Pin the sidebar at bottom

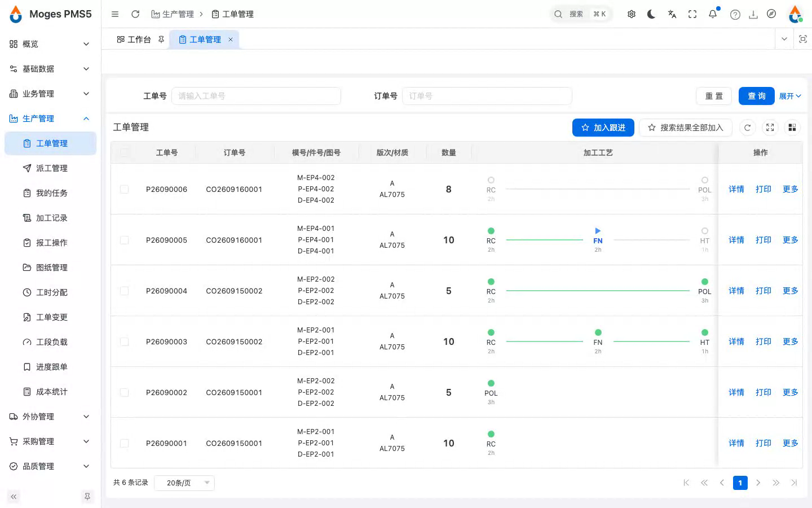(x=87, y=497)
